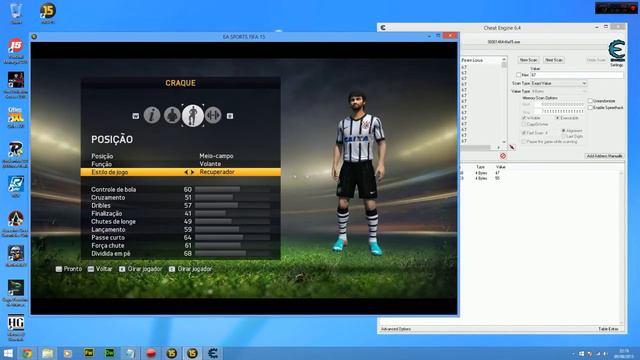640x360 pixels.
Task: Select the Posição row showing Meio-campo
Action: (x=180, y=156)
